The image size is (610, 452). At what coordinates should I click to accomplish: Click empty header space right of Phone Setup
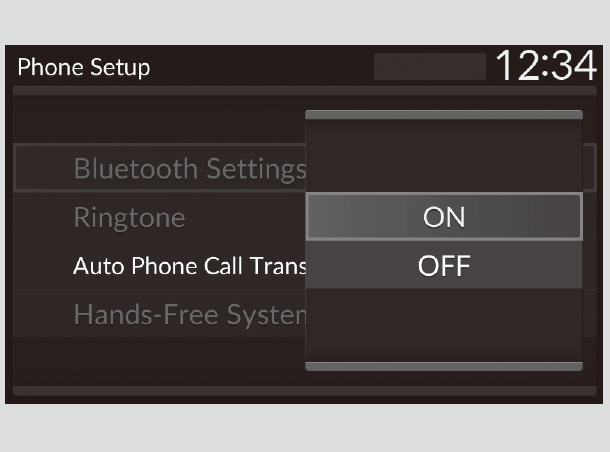tap(260, 68)
